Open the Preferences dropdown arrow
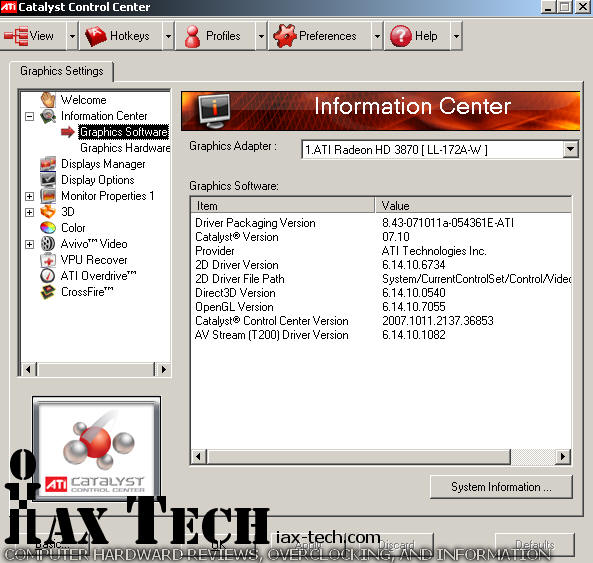The width and height of the screenshot is (593, 563). tap(377, 36)
